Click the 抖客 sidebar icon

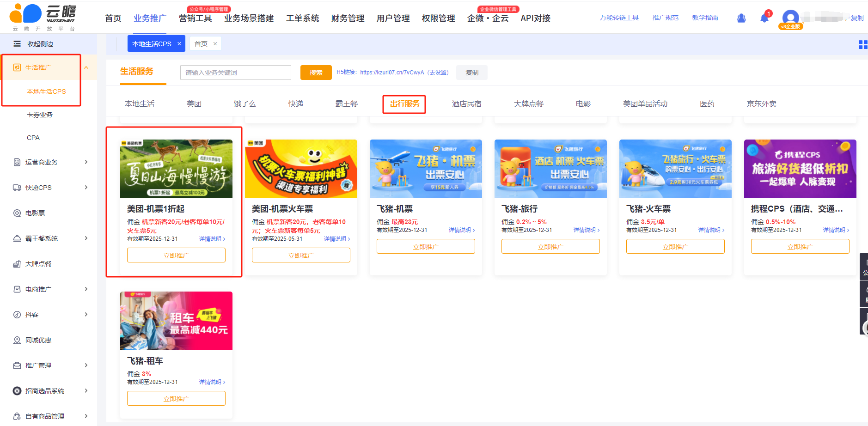pyautogui.click(x=17, y=315)
